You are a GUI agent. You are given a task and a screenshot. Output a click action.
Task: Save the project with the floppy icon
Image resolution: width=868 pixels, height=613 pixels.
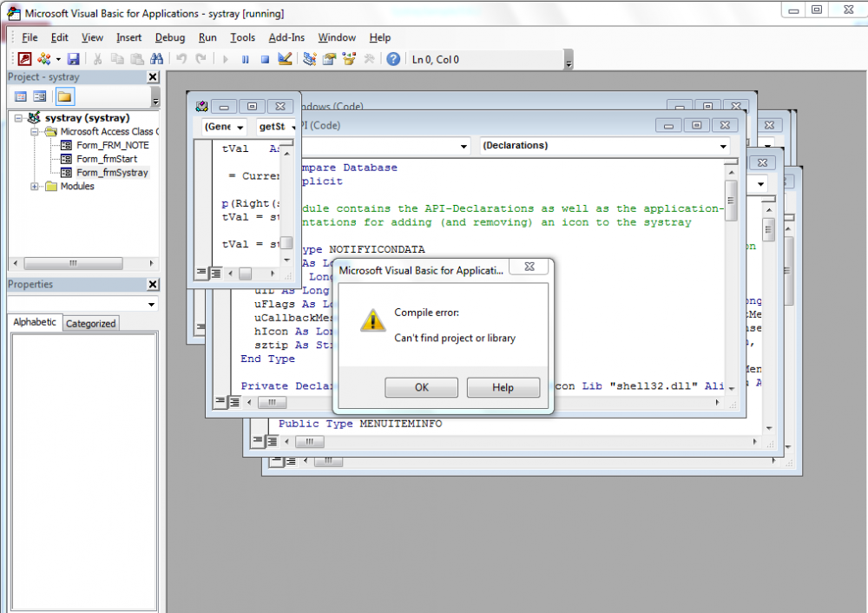click(x=73, y=59)
